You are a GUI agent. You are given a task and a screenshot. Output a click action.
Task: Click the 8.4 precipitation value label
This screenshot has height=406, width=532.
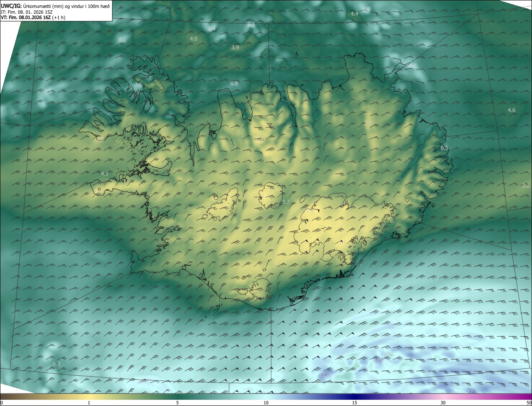point(212,29)
